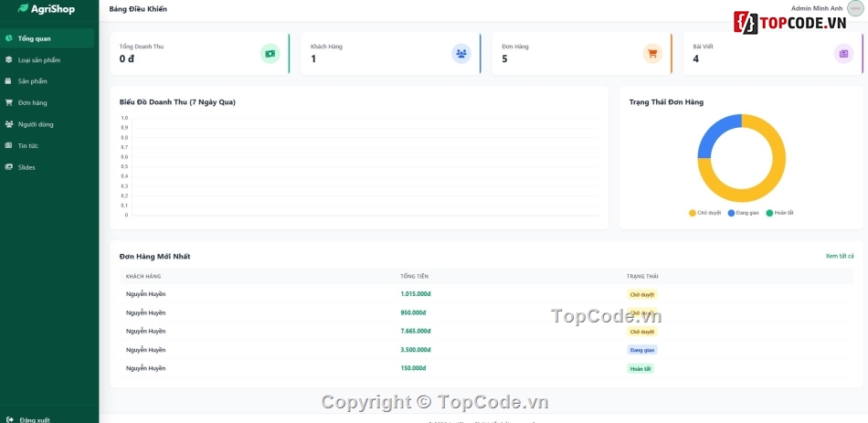Screen dimensions: 868x423
Task: Click the Slides images icon
Action: (8, 166)
